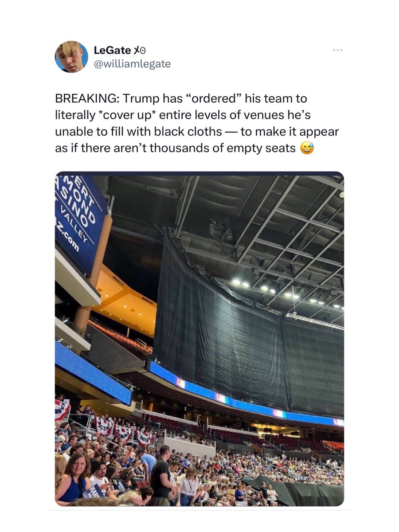Open the @williamlegate handle link
399x532 pixels.
pos(132,64)
